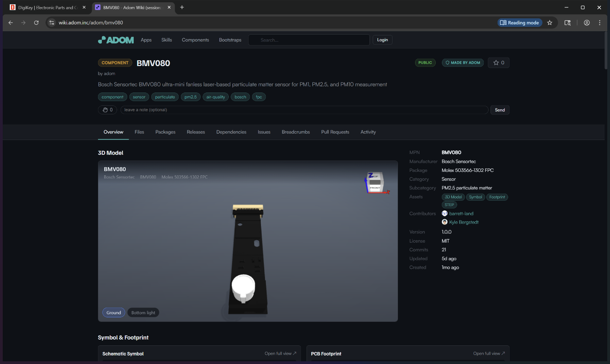Click barrett-land's avatar icon
Screen dimensions: 610x364
pos(444,213)
